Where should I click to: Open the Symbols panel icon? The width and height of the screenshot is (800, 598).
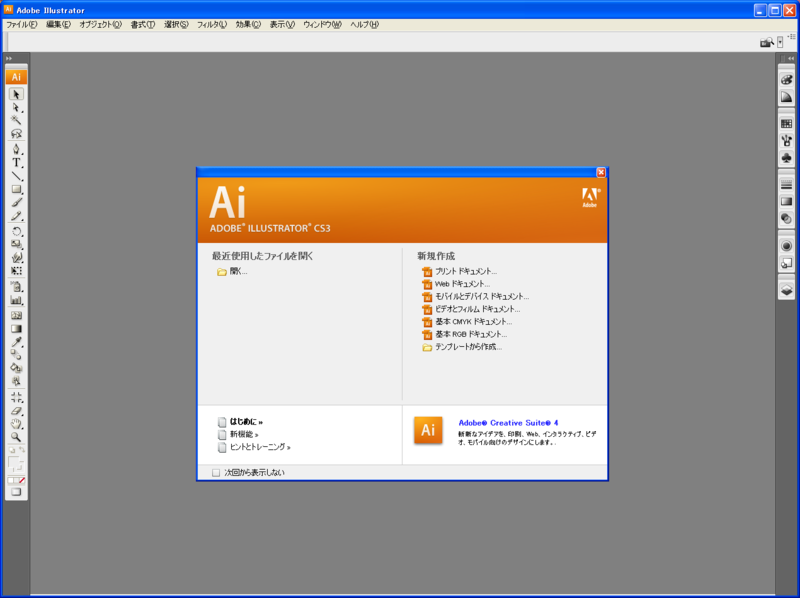click(x=786, y=158)
